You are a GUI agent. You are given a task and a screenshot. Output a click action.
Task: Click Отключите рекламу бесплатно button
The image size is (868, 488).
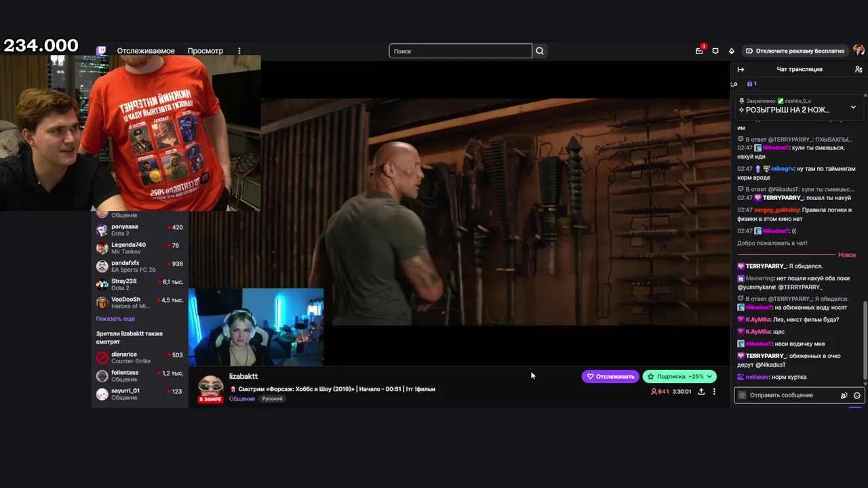[795, 51]
